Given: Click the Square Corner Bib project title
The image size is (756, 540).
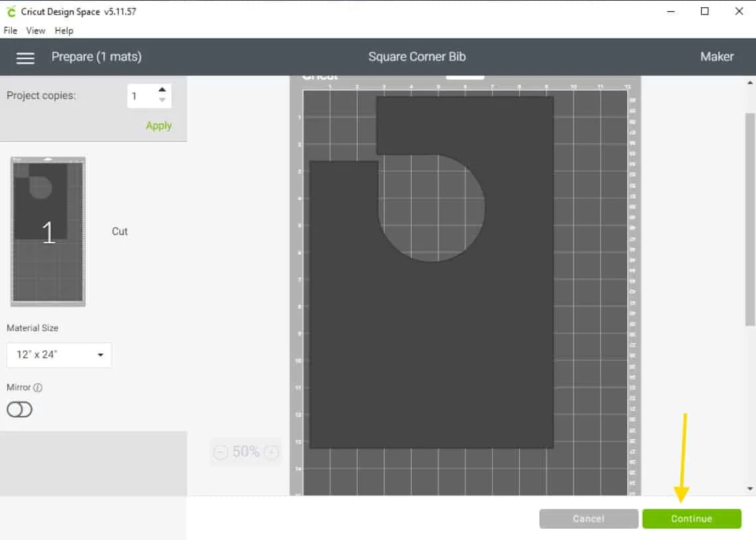Looking at the screenshot, I should [417, 57].
